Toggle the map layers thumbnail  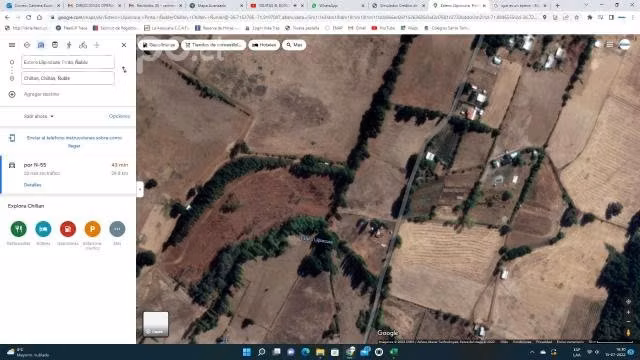point(156,324)
